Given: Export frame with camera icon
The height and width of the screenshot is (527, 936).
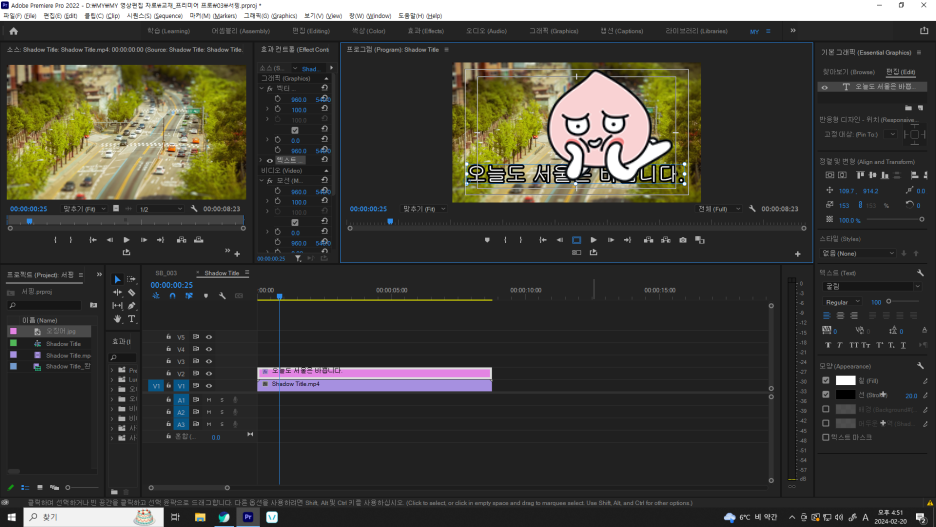Looking at the screenshot, I should pos(683,240).
